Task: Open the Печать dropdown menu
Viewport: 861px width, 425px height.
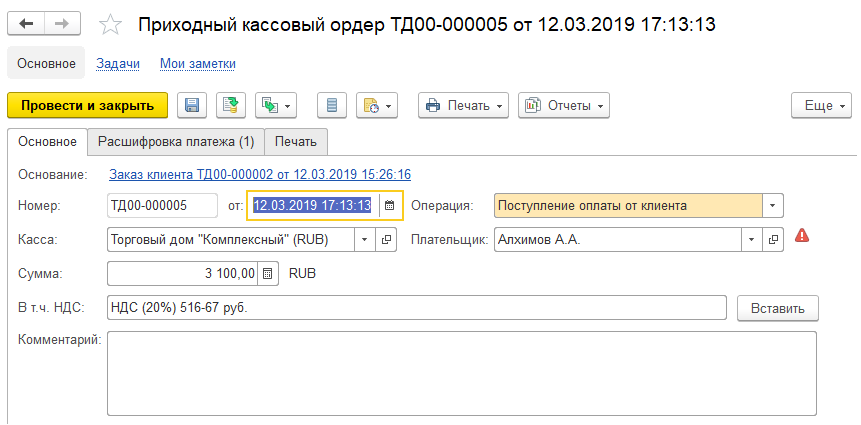Action: (464, 105)
